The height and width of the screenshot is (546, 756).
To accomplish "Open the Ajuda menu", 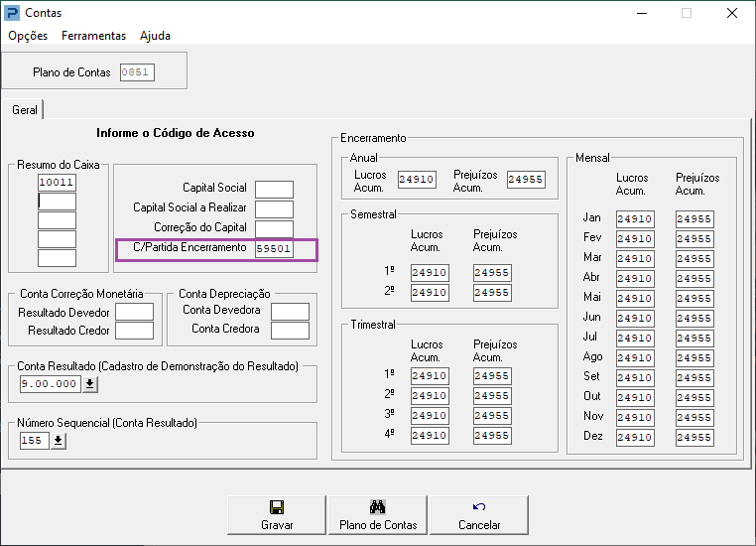I will [155, 36].
